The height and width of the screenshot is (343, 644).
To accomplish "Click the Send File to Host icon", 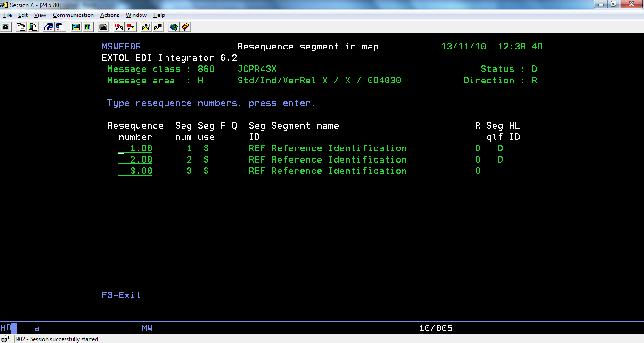I will click(49, 27).
